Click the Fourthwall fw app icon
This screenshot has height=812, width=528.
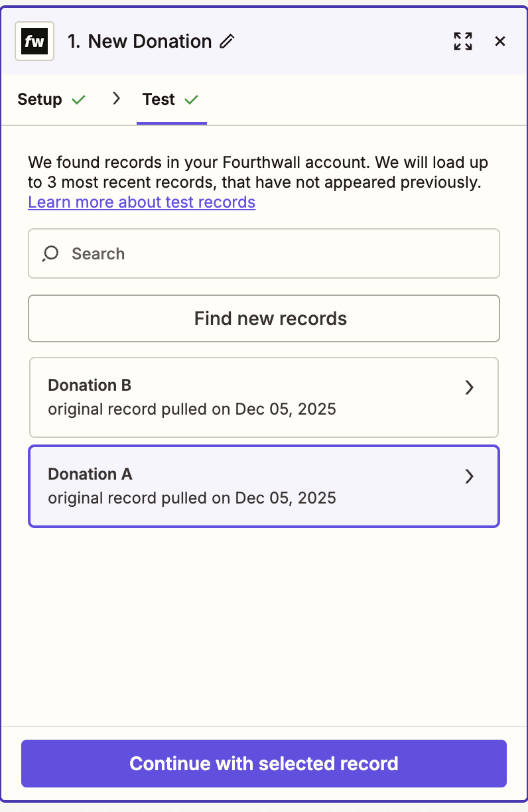point(34,42)
